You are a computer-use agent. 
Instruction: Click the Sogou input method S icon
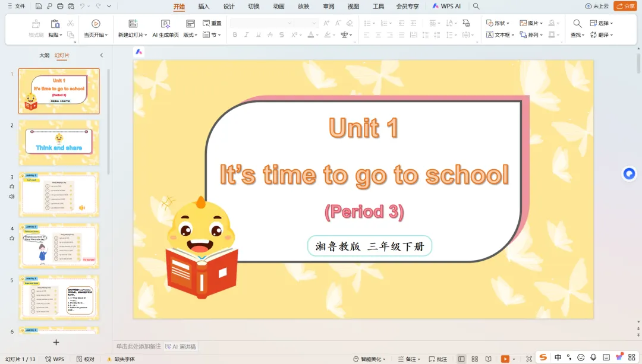coord(543,357)
